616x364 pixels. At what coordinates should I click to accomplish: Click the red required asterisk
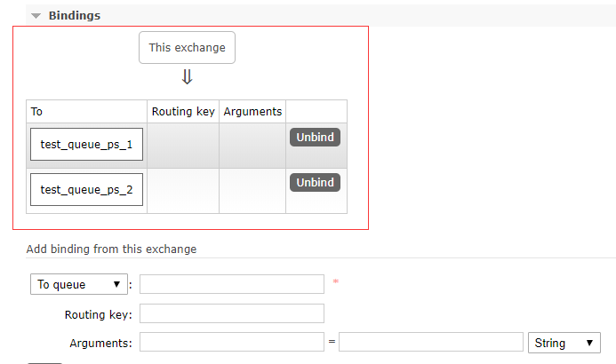pyautogui.click(x=335, y=281)
